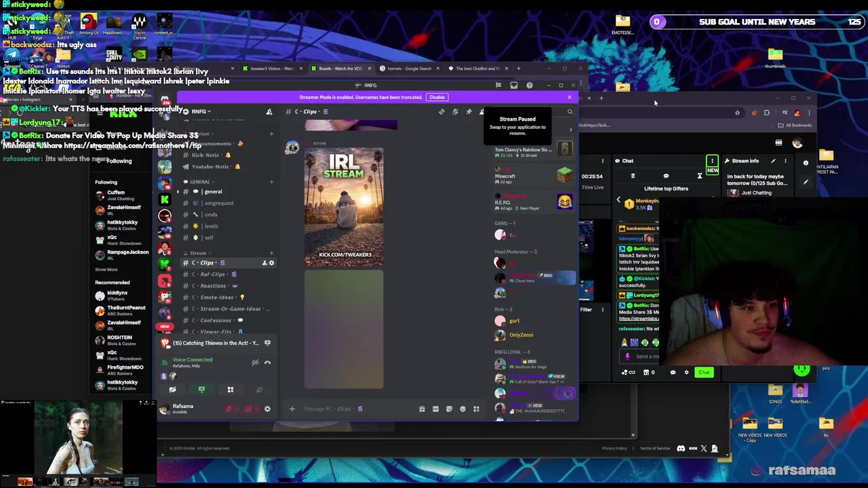
Task: Open soundboard in voice panel
Action: (260, 390)
